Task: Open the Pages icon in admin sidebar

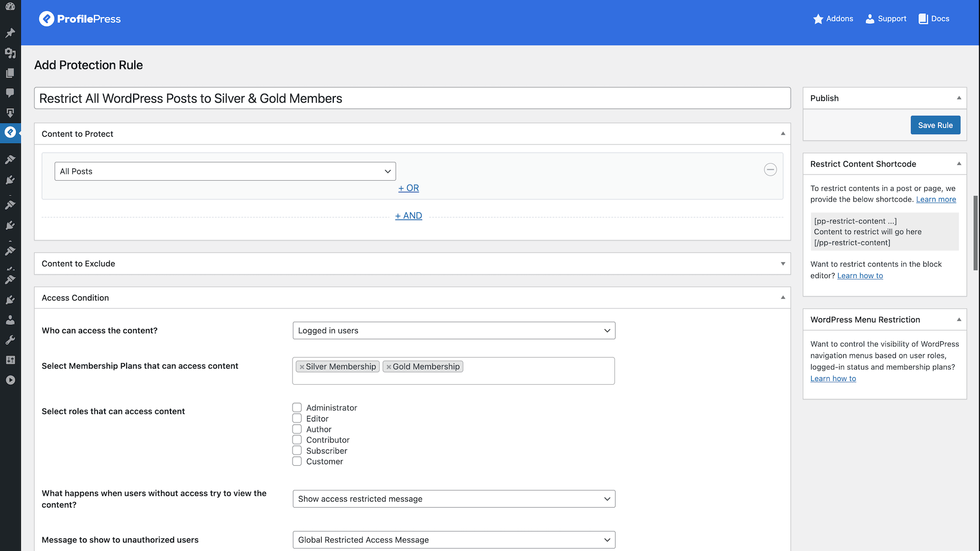Action: (10, 73)
